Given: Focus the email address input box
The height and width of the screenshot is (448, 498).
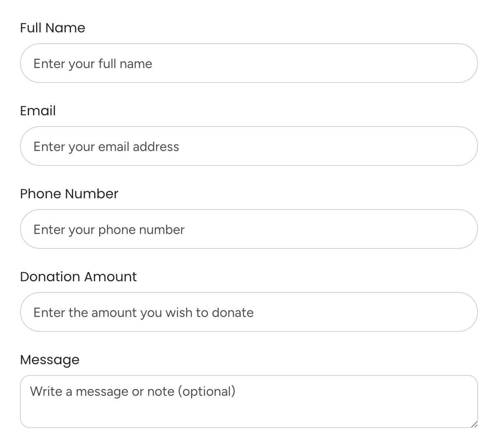Looking at the screenshot, I should click(x=249, y=146).
